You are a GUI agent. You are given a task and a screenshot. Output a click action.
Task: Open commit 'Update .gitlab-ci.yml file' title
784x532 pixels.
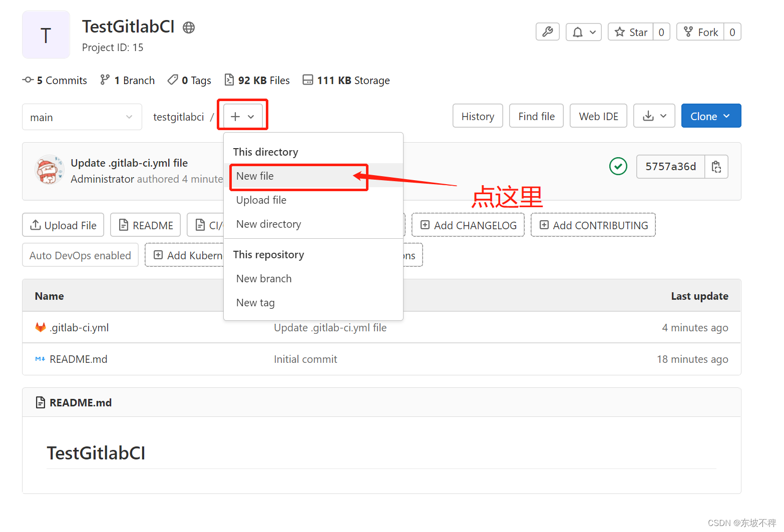129,163
